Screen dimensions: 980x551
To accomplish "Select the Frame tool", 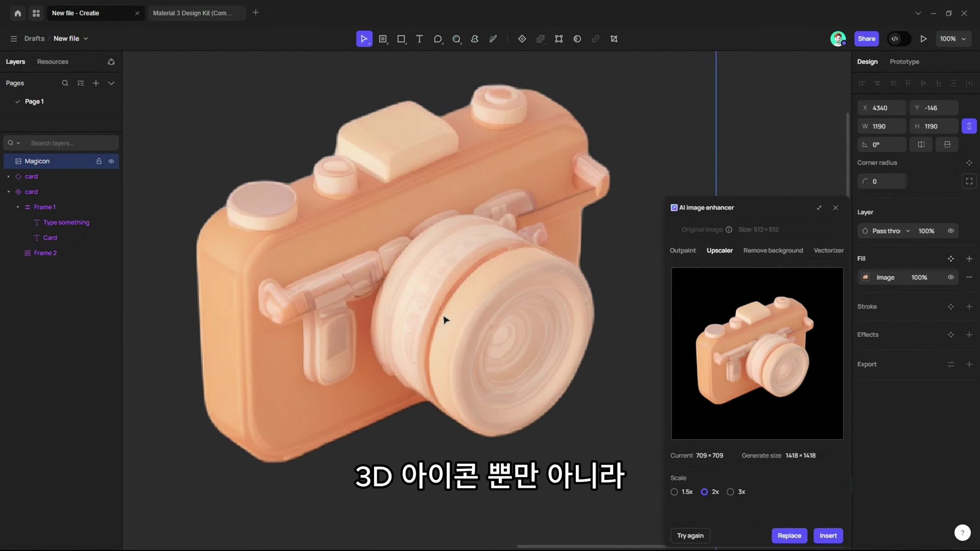I will pyautogui.click(x=383, y=39).
